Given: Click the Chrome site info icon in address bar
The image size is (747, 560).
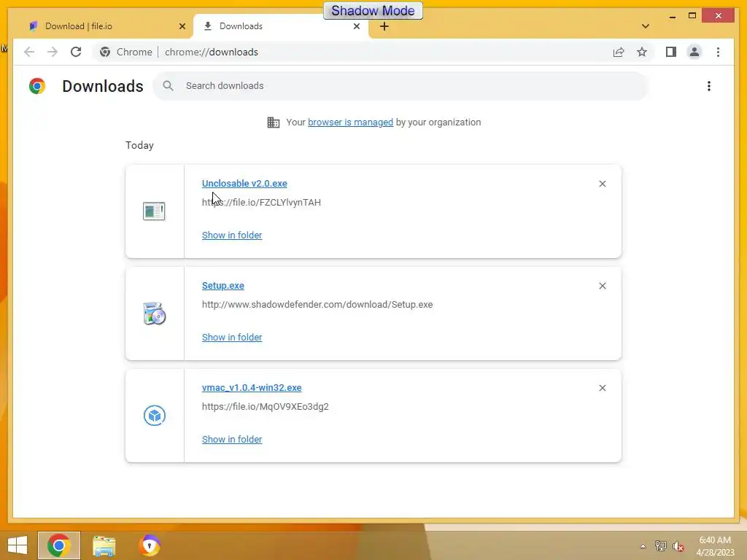Looking at the screenshot, I should 105,52.
